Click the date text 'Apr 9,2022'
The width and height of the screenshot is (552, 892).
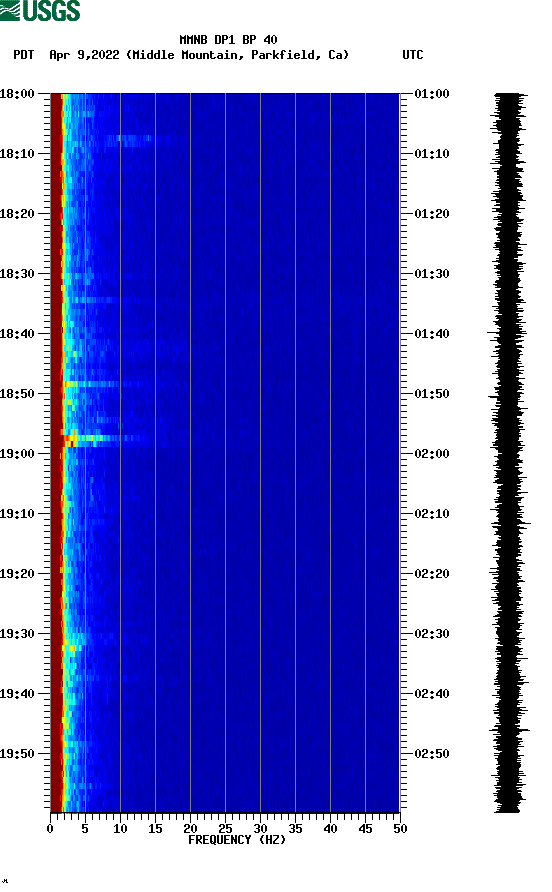84,55
